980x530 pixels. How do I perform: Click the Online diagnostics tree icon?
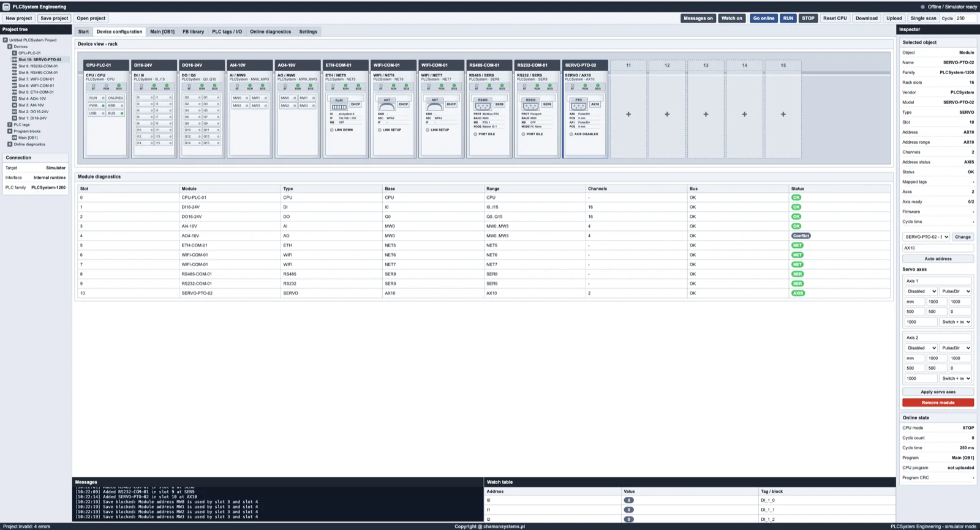coord(10,144)
